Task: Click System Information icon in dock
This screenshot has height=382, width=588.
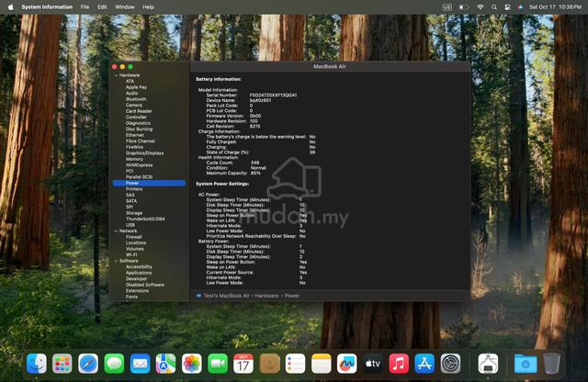Action: 488,364
